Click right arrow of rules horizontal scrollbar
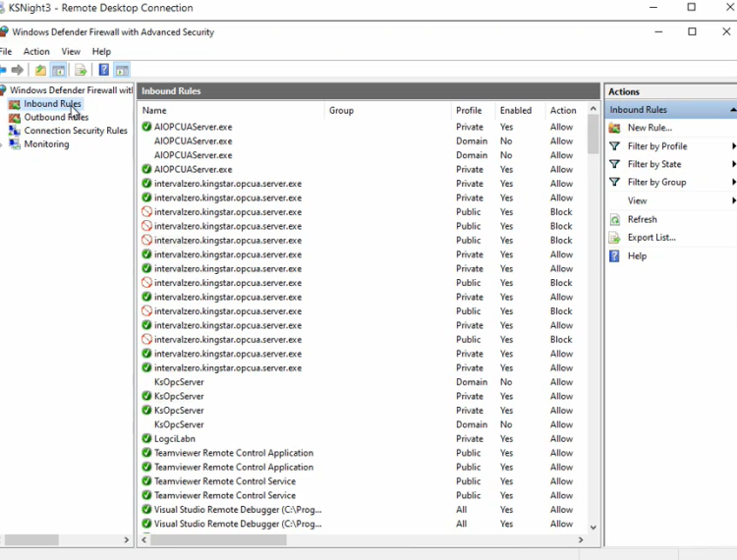 [x=581, y=540]
